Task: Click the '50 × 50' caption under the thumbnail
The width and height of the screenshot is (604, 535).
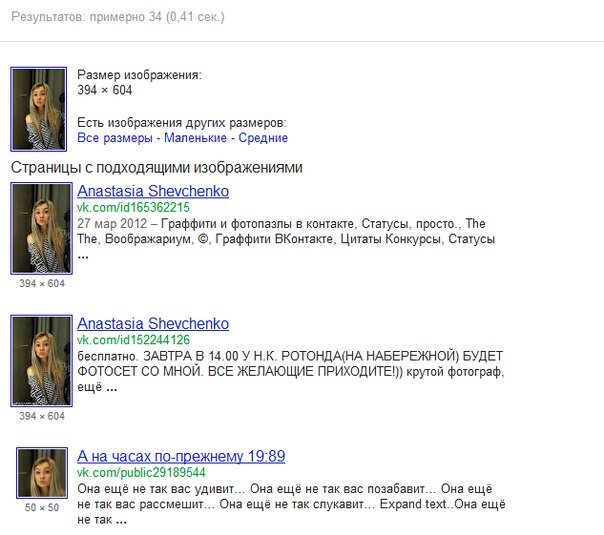Action: [x=42, y=508]
